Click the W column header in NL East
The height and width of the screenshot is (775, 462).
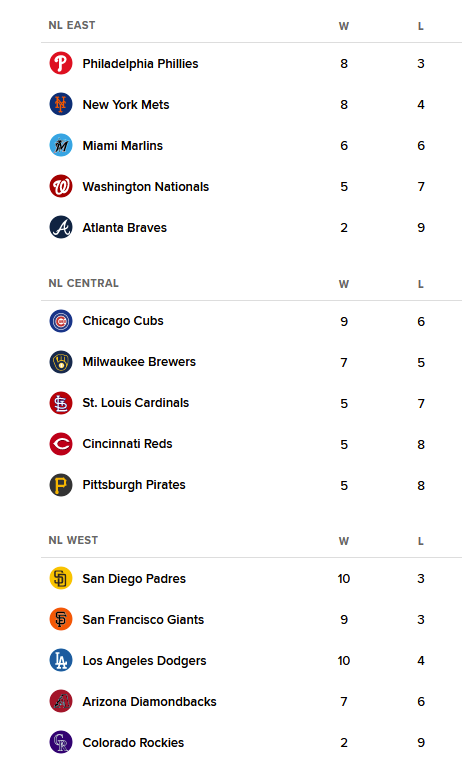point(344,26)
